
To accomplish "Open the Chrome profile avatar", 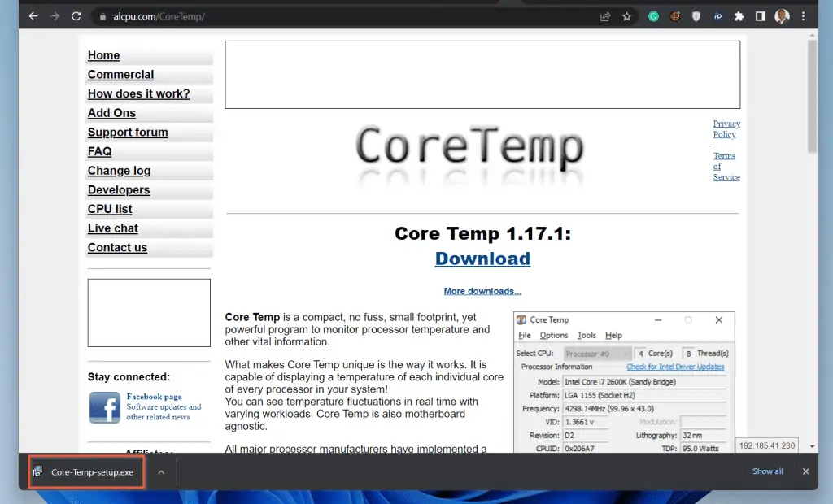I will click(x=782, y=16).
